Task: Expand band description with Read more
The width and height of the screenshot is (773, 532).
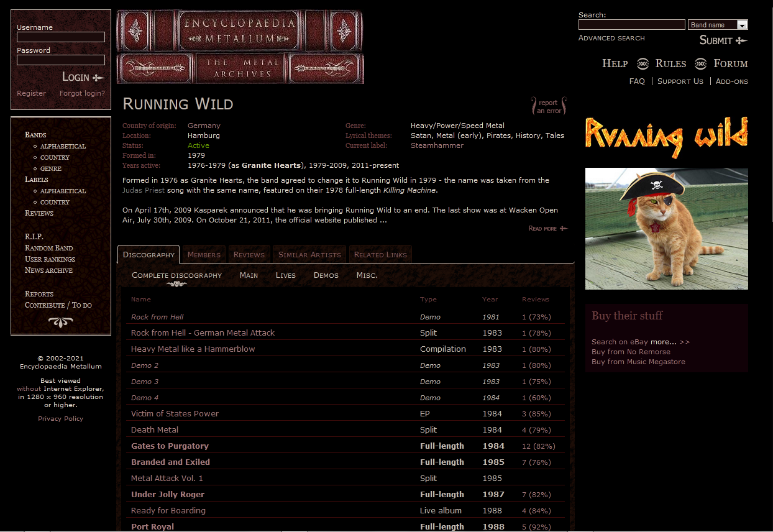Action: 547,229
